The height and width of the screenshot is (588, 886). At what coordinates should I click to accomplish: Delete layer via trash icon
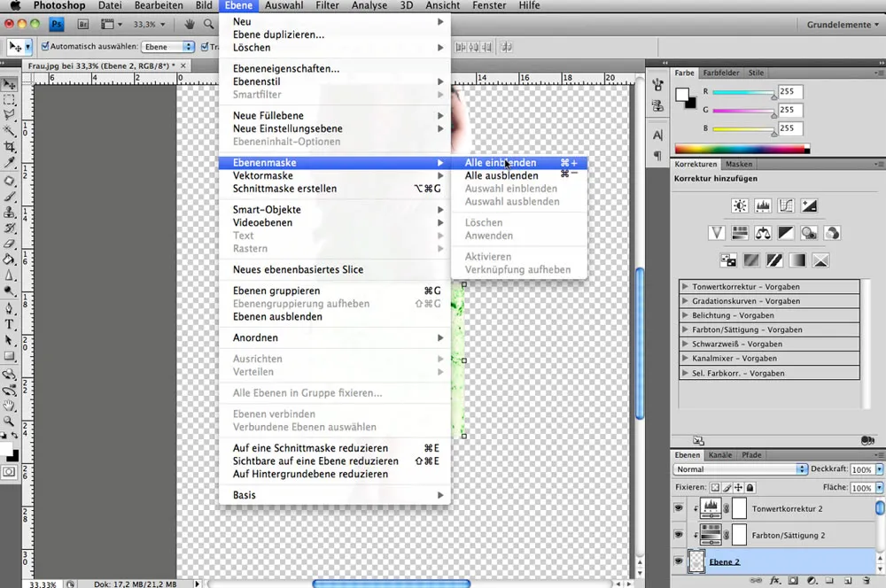tap(866, 581)
